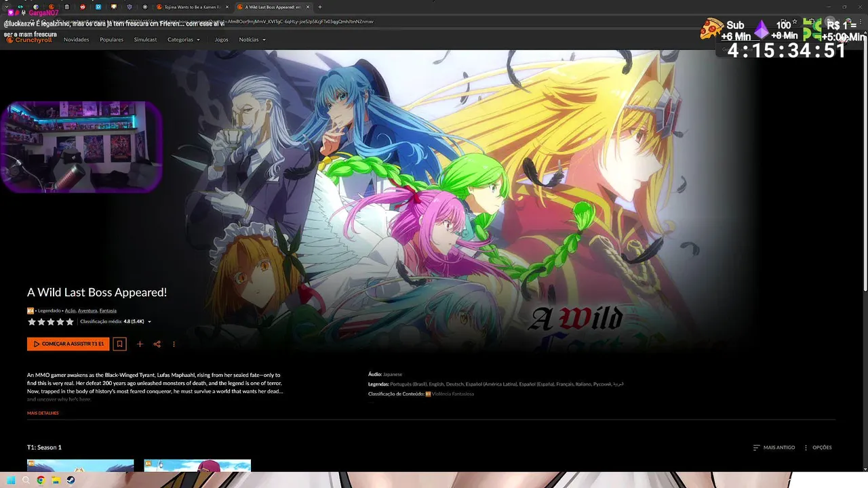
Task: Click the COMEÇAR A ASSISTIR T1 E1 button
Action: [x=68, y=344]
